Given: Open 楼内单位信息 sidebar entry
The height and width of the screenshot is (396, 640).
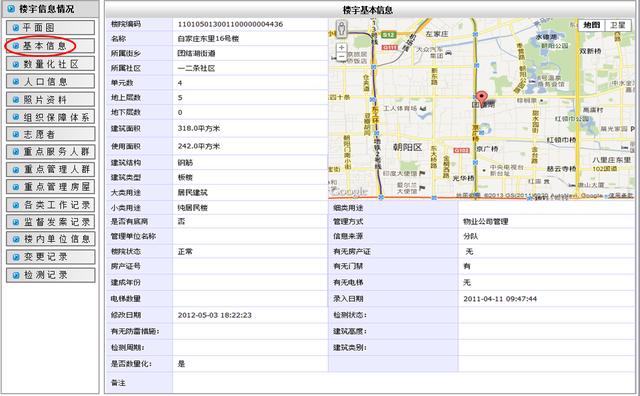Looking at the screenshot, I should pyautogui.click(x=50, y=239).
